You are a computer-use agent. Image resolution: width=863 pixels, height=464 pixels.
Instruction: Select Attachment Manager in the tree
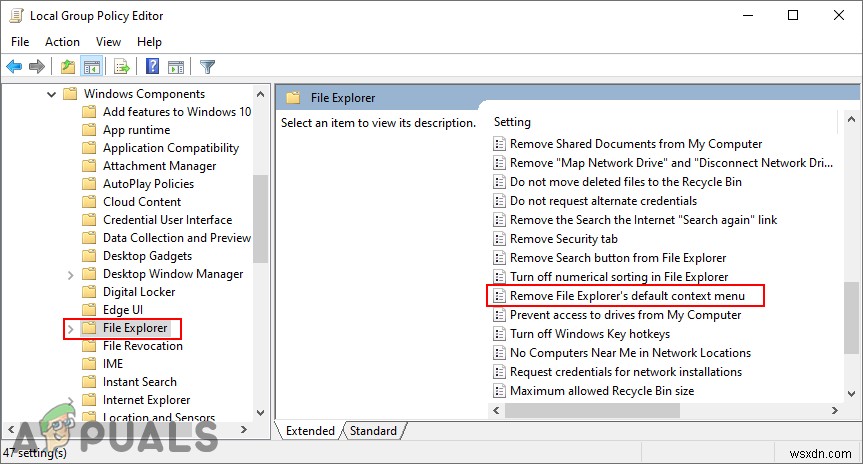[159, 166]
